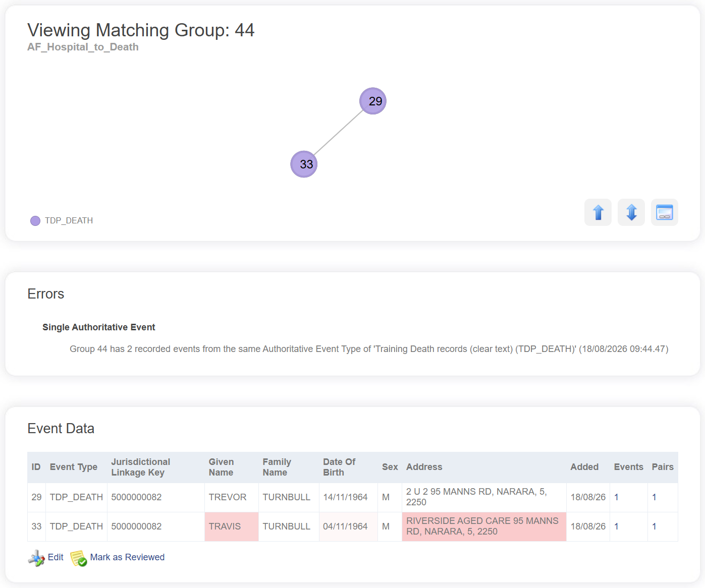Click the Pairs column header
Screen dimensions: 705x588
(x=663, y=467)
